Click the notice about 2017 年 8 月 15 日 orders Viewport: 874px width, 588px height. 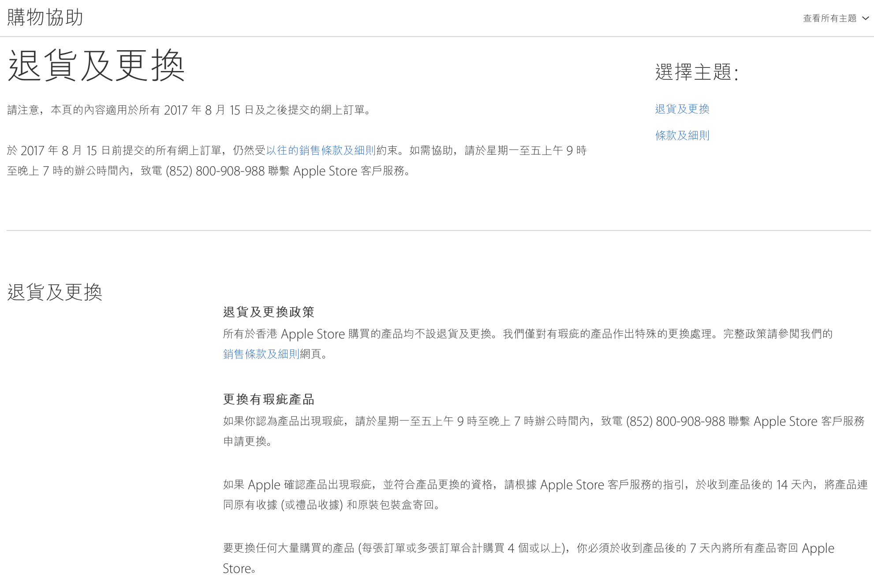[x=190, y=110]
